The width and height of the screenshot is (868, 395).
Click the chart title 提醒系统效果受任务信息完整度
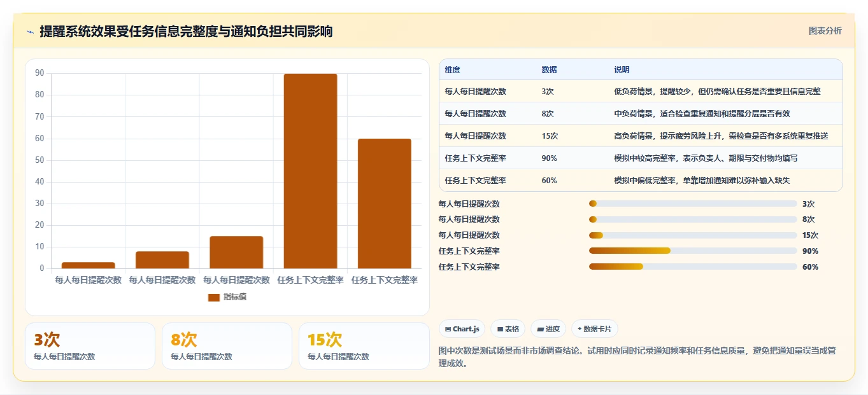[186, 31]
